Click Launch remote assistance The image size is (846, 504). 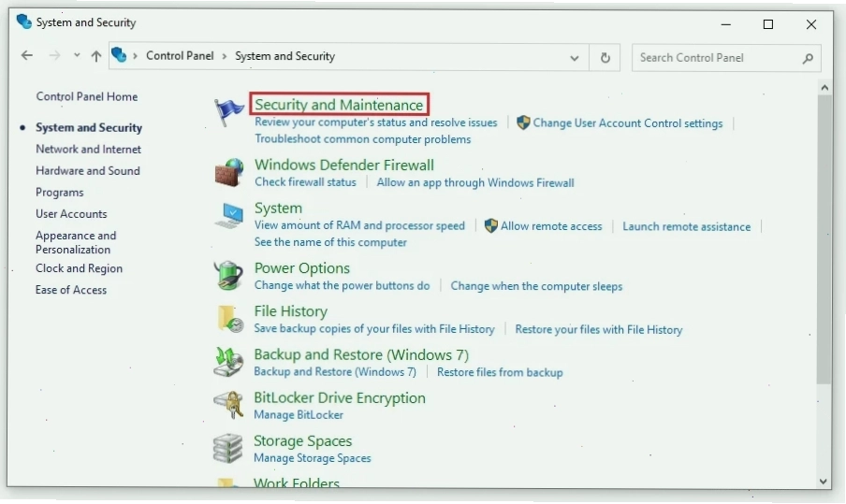686,226
